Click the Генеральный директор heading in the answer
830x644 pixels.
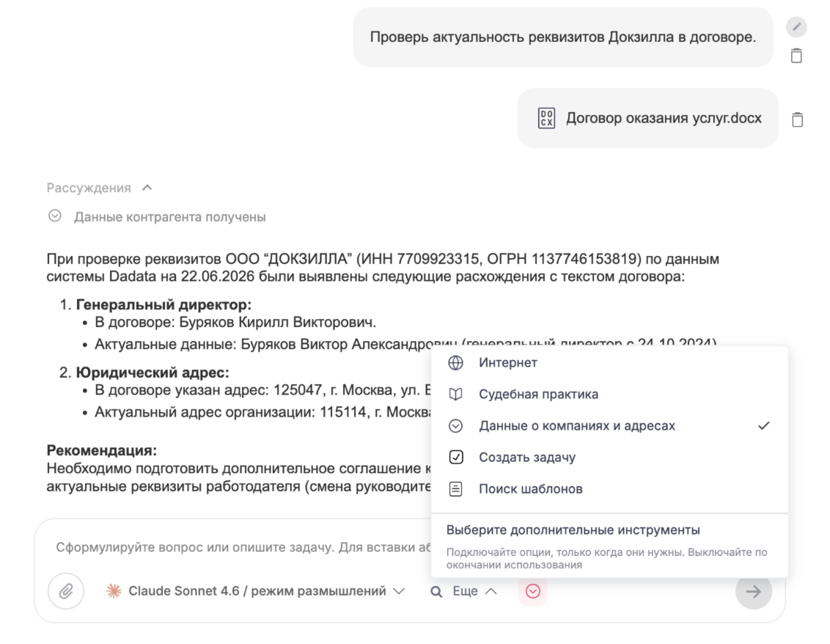pos(164,304)
